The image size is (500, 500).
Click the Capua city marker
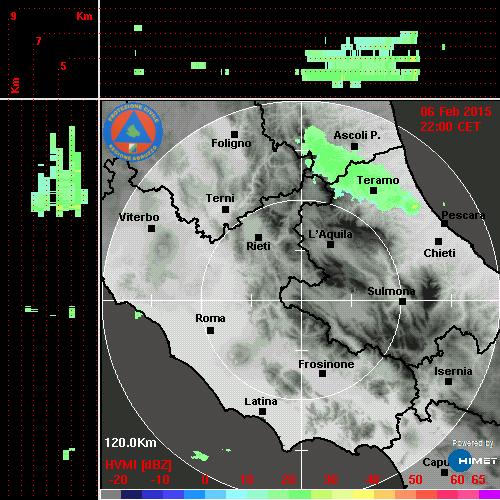pyautogui.click(x=444, y=472)
